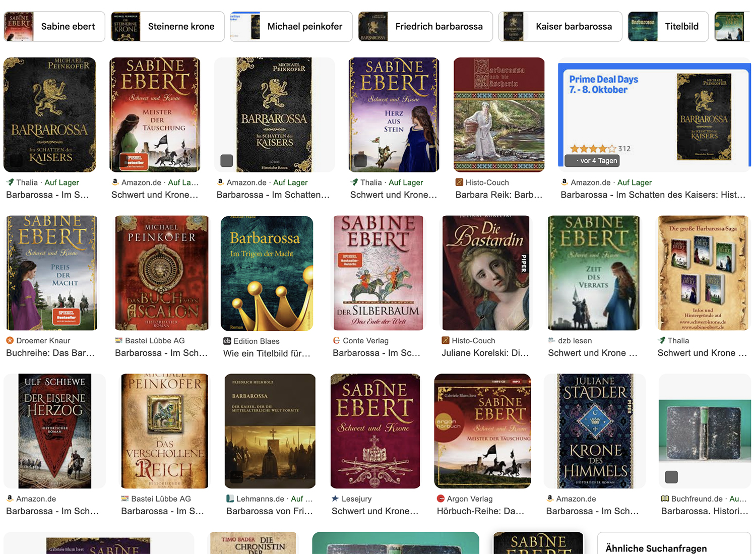Click the Droemer Knaur source icon
Viewport: 756px width, 554px height.
point(10,341)
